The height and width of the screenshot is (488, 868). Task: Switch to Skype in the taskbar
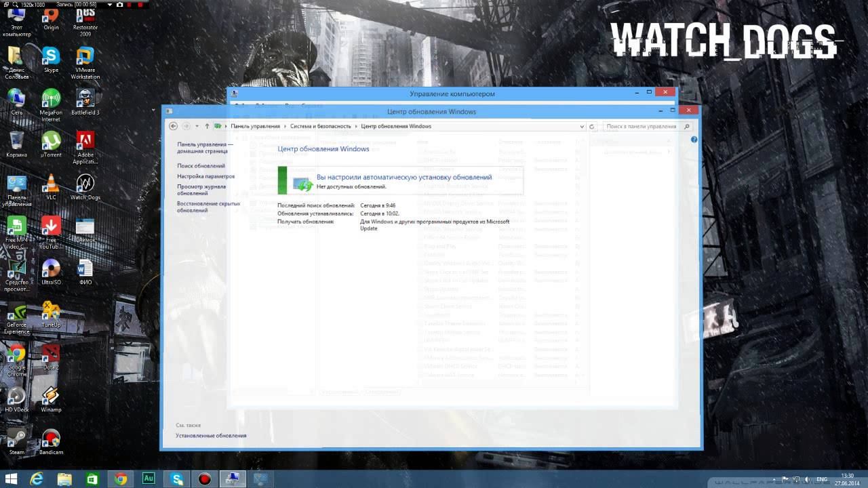(177, 479)
